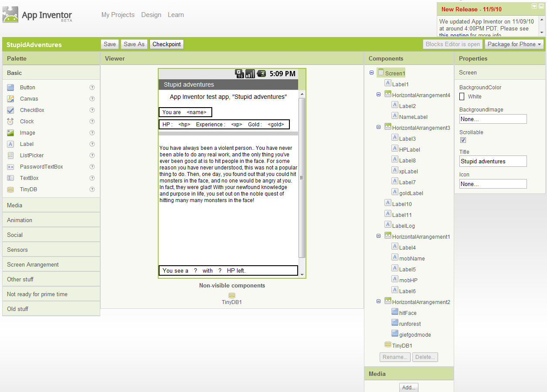Open the BackgroundColor White swatch
This screenshot has width=547, height=392.
pyautogui.click(x=462, y=96)
